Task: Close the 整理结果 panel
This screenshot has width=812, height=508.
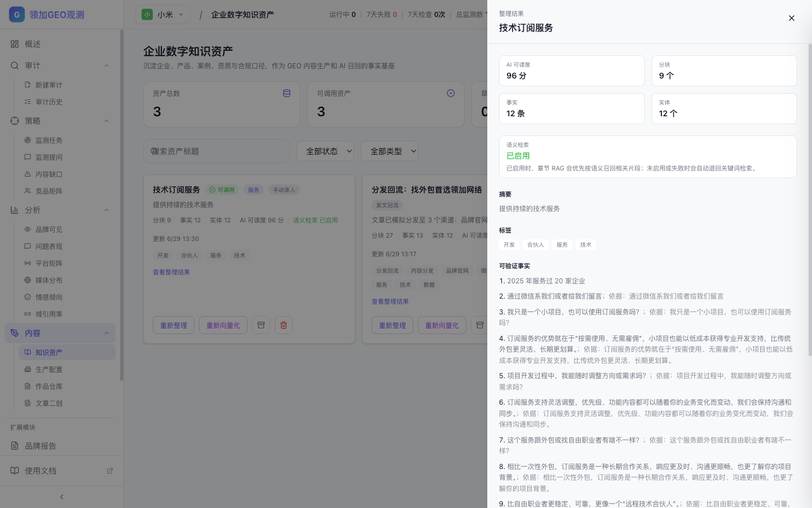Action: point(791,18)
